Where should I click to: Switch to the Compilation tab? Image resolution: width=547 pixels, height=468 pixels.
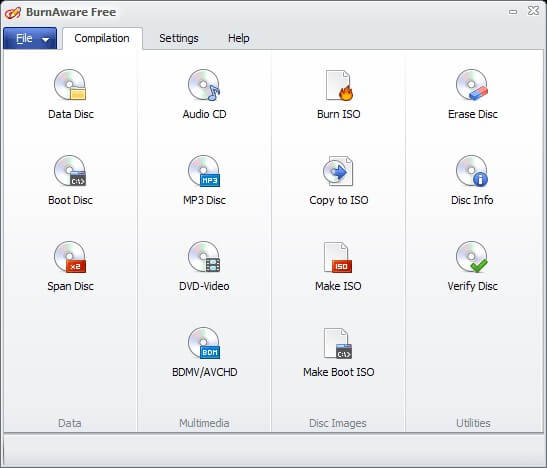click(102, 38)
